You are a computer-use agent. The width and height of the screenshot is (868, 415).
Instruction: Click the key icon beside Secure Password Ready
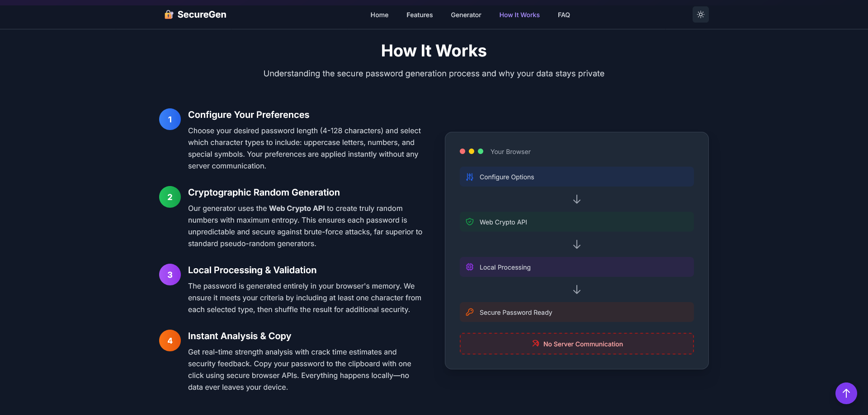[470, 312]
